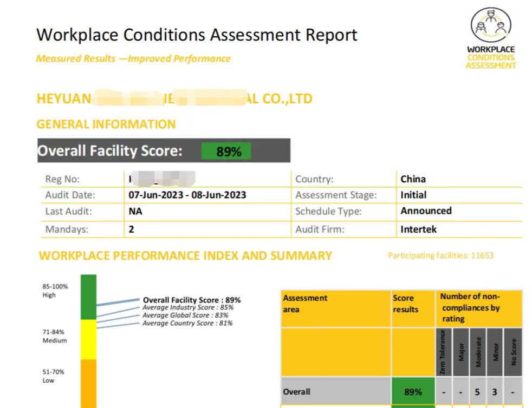
Task: Click the Audit Date value 07-Jun-2023
Action: point(187,195)
